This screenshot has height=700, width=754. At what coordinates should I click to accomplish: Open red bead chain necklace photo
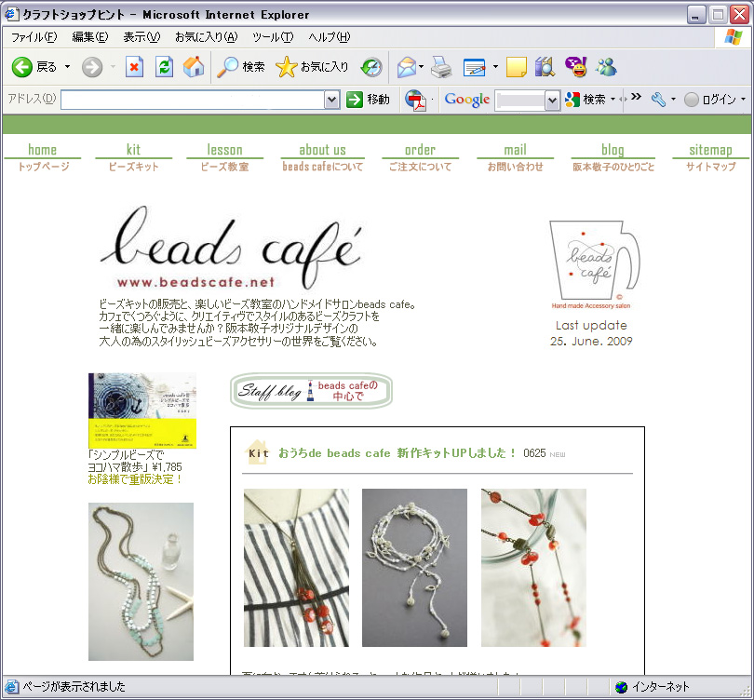533,567
